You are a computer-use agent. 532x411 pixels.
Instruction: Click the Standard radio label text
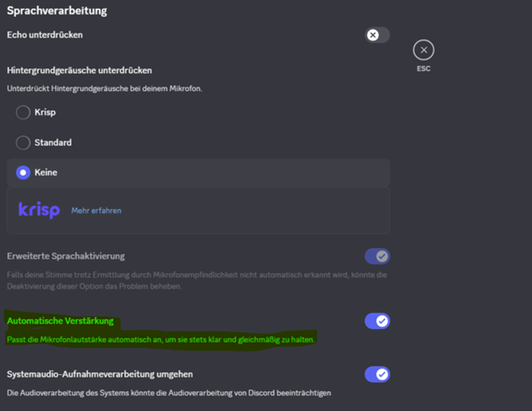53,142
